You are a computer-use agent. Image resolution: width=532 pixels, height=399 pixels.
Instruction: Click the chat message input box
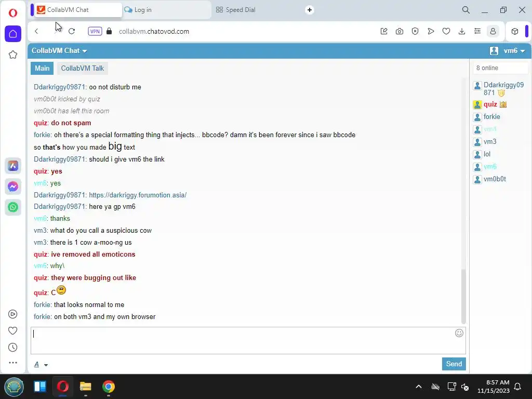click(x=248, y=340)
